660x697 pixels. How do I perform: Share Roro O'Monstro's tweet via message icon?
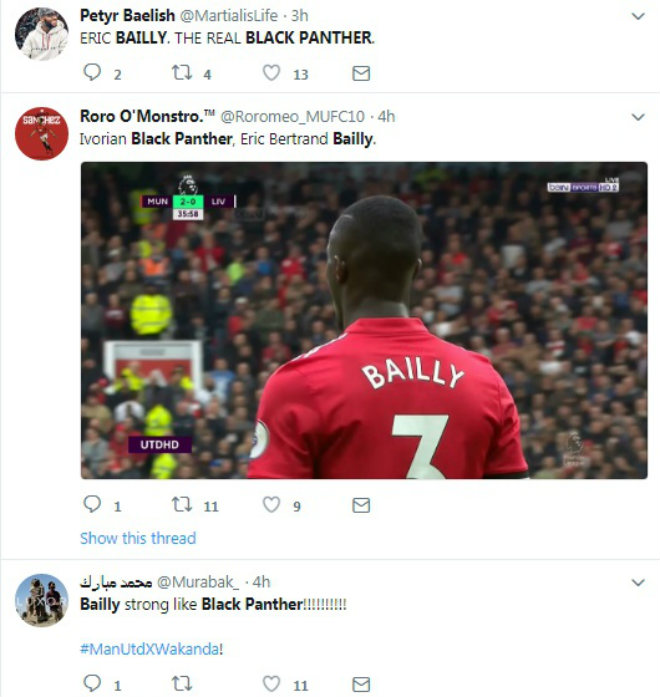(361, 505)
